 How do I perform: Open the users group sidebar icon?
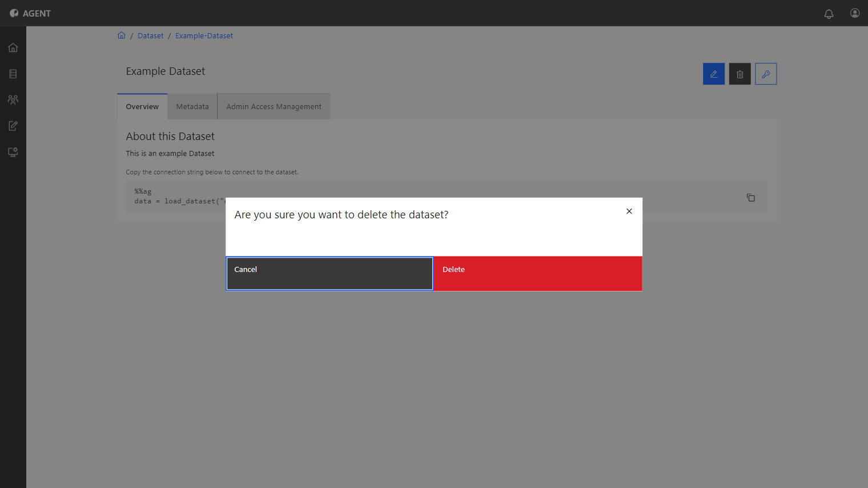coord(13,99)
